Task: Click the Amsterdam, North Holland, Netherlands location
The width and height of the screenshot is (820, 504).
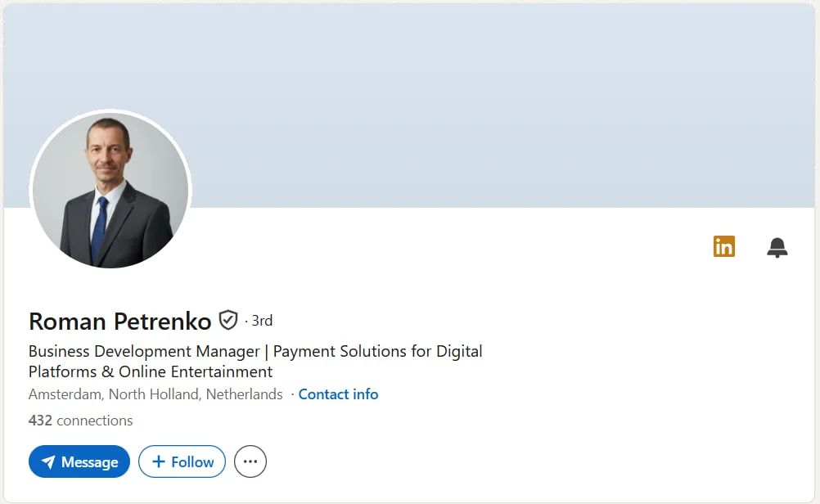Action: click(x=155, y=394)
